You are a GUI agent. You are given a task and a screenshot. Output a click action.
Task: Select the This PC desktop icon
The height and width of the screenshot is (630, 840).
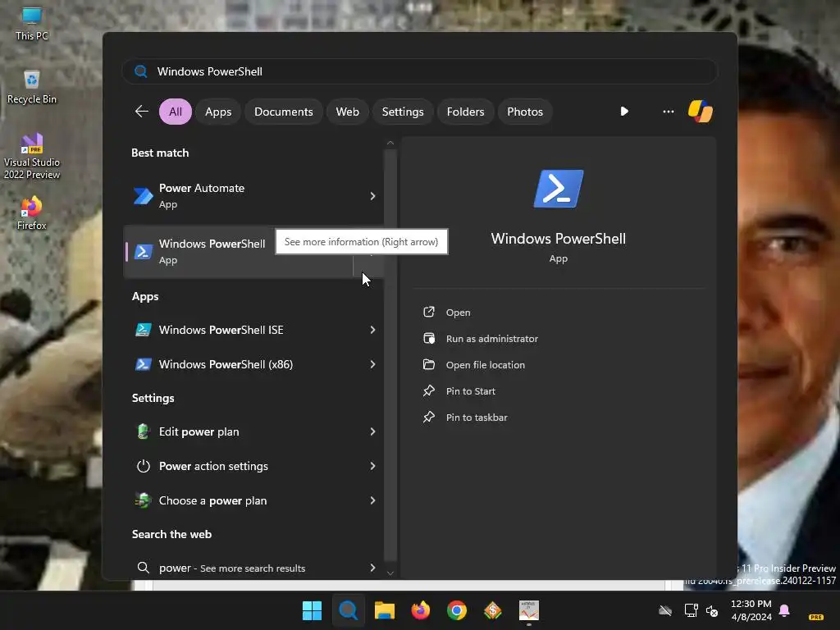coord(32,24)
